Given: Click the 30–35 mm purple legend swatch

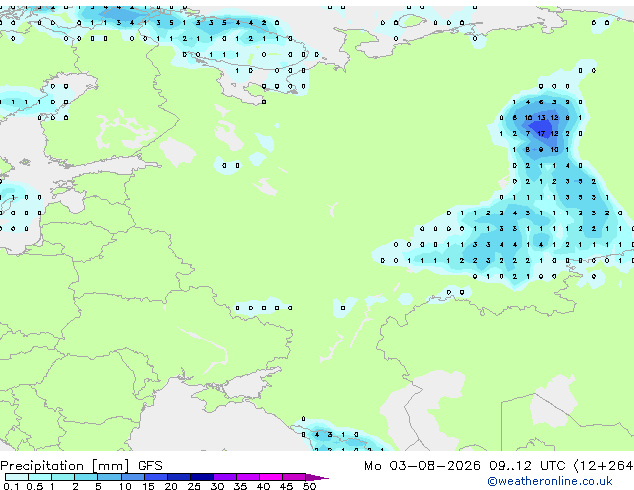Looking at the screenshot, I should point(224,477).
